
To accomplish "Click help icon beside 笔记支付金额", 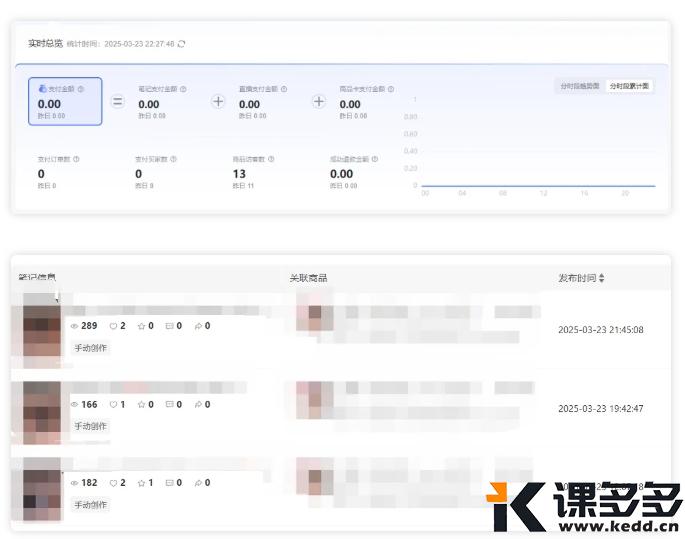I will pyautogui.click(x=182, y=89).
